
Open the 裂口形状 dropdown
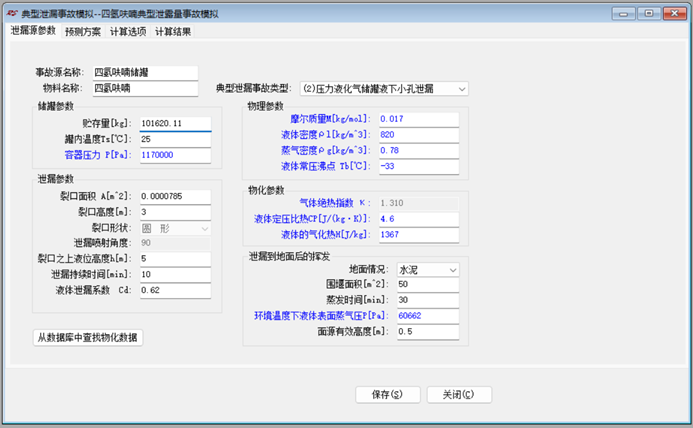coord(175,229)
